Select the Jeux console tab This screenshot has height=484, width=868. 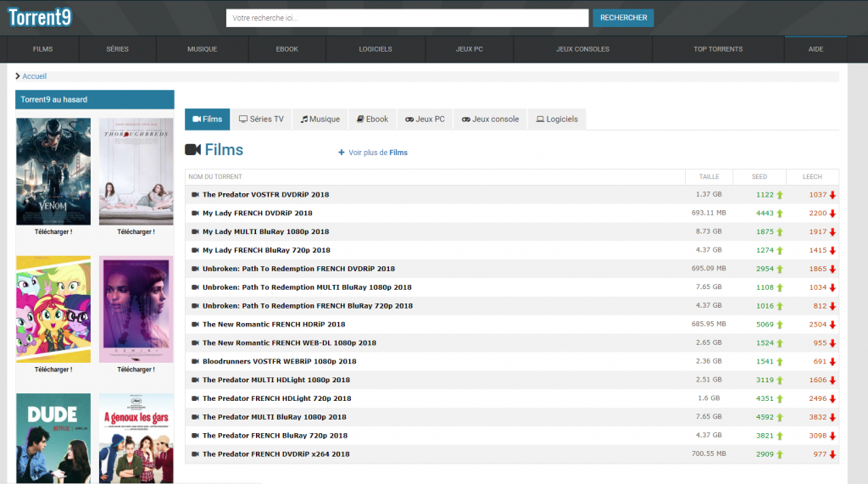coord(490,120)
